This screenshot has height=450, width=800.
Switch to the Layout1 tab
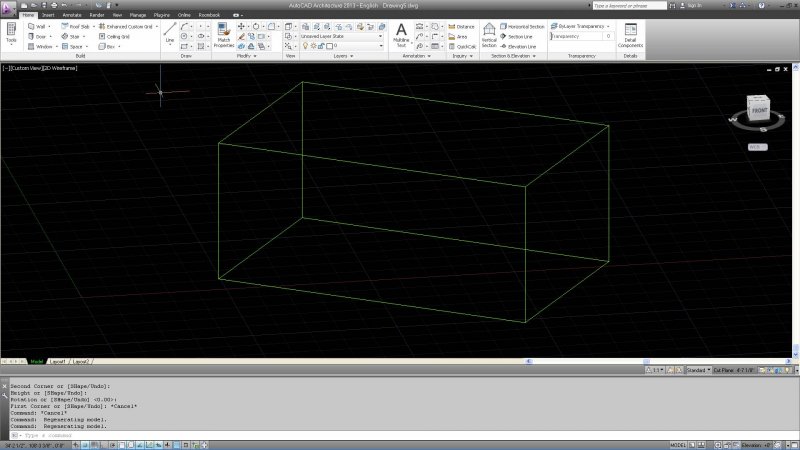pos(57,361)
